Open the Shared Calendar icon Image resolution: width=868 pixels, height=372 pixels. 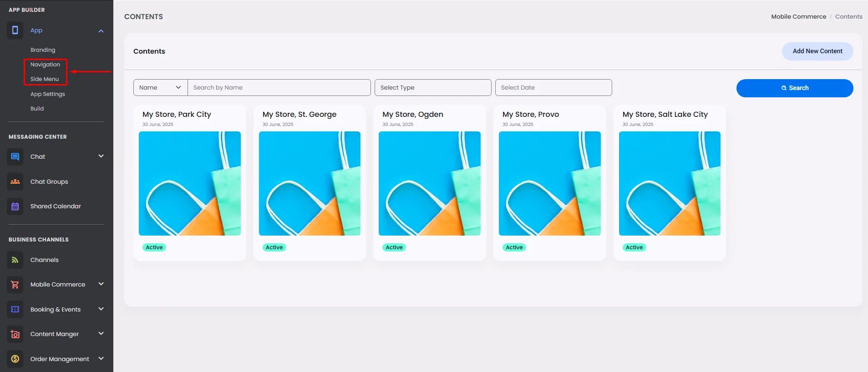click(15, 206)
